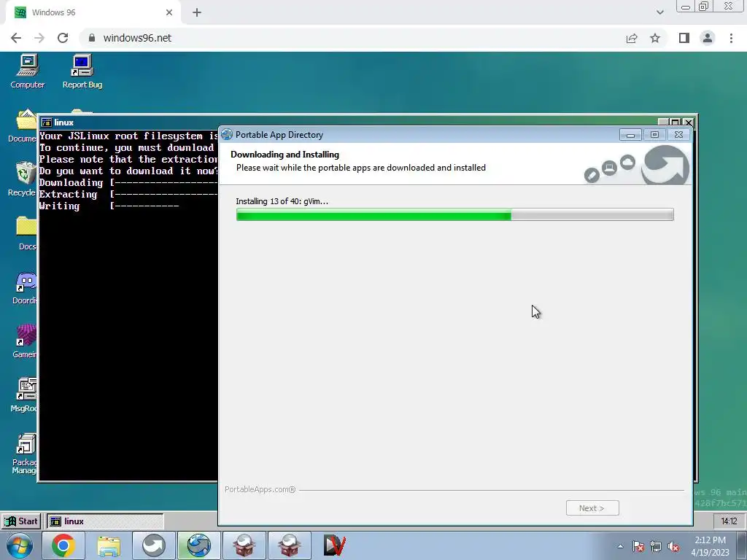Open the Docs folder on the desktop
The image size is (747, 560).
coord(27,233)
